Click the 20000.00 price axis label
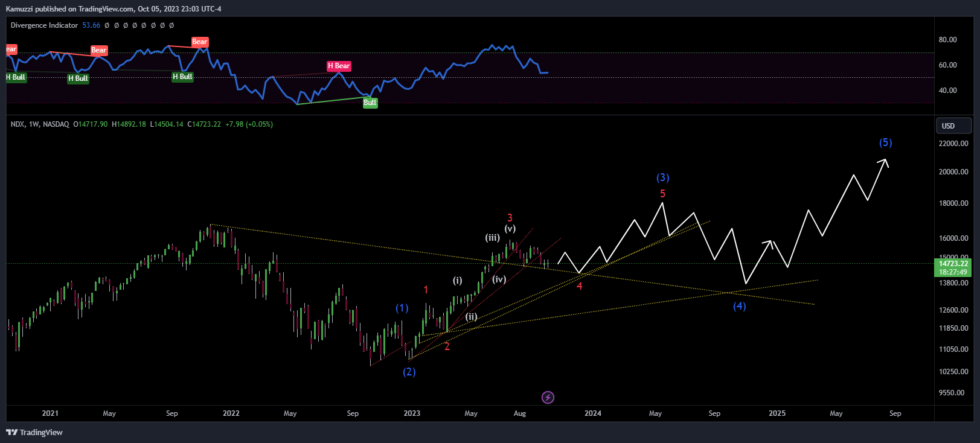This screenshot has width=980, height=443. pos(953,172)
